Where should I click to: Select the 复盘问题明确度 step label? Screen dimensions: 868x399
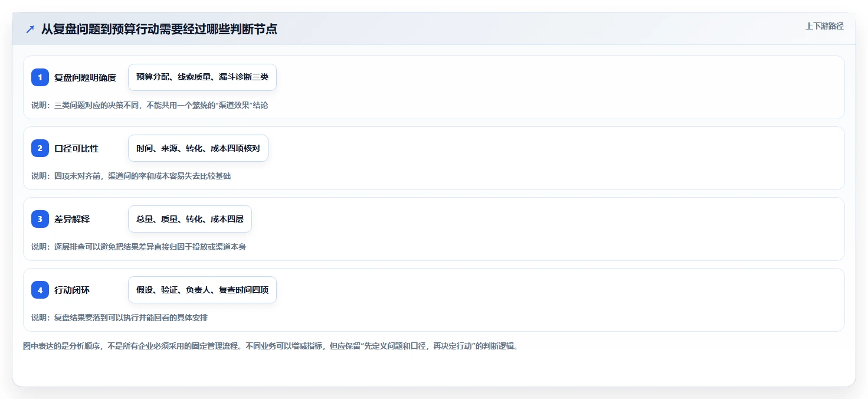pyautogui.click(x=86, y=77)
